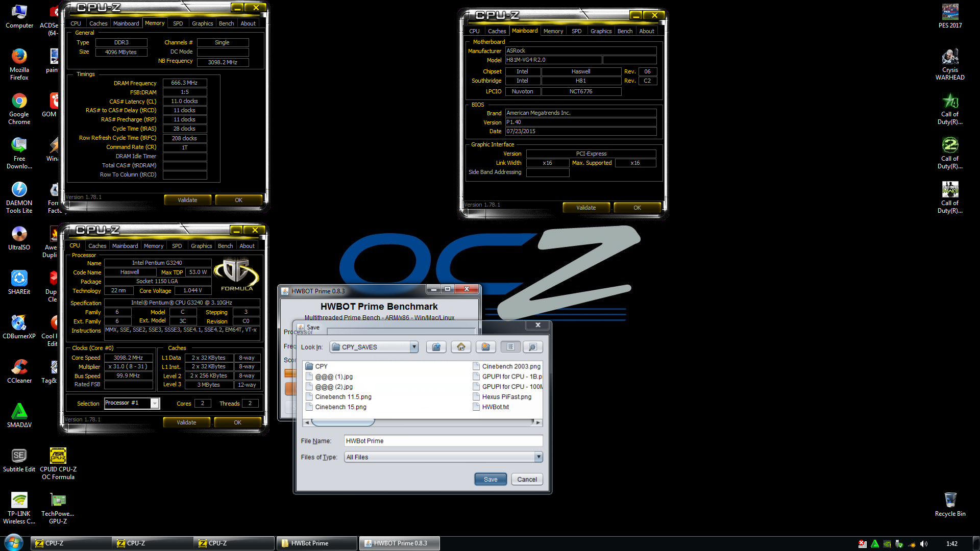Open Free Download Manager desktop icon
Image resolution: width=980 pixels, height=551 pixels.
point(19,153)
